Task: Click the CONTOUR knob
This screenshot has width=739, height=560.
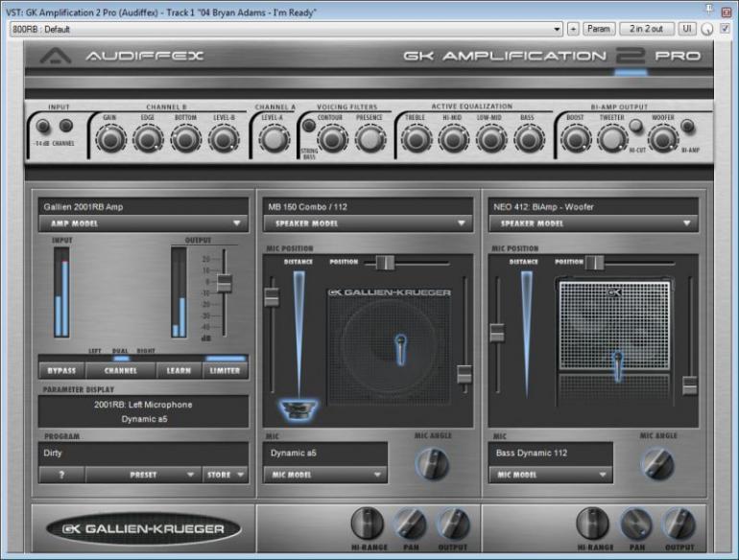Action: tap(332, 139)
